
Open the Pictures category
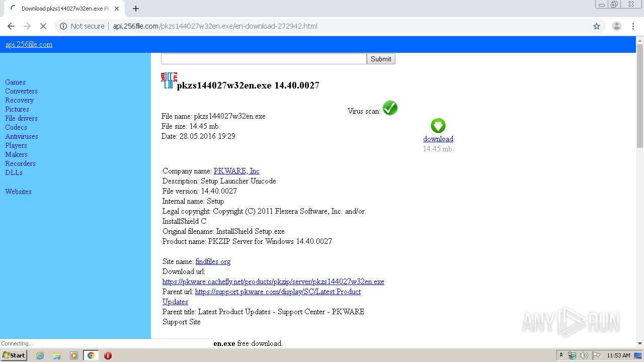[17, 109]
